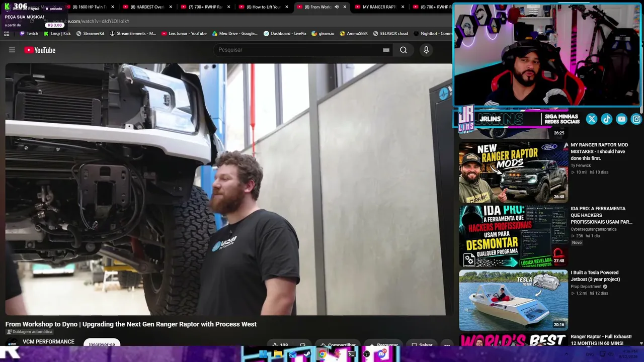
Task: Open the terminal icon in the taskbar
Action: coord(352,354)
